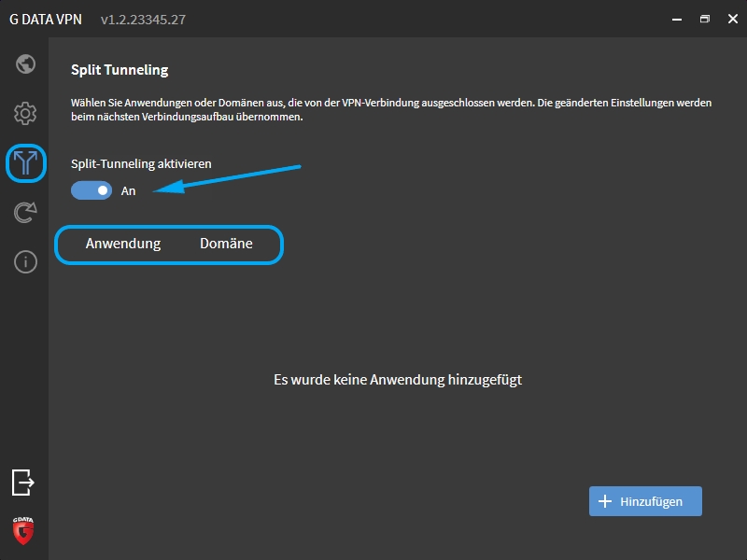Click the 'Split-Tunneling aktivieren' label
This screenshot has width=747, height=560.
pos(141,164)
